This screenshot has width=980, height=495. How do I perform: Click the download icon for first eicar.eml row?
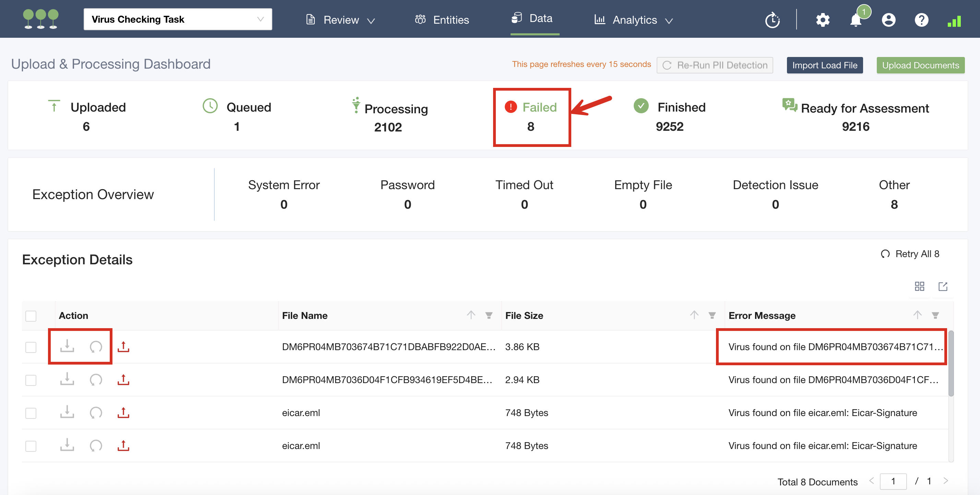[x=67, y=412]
